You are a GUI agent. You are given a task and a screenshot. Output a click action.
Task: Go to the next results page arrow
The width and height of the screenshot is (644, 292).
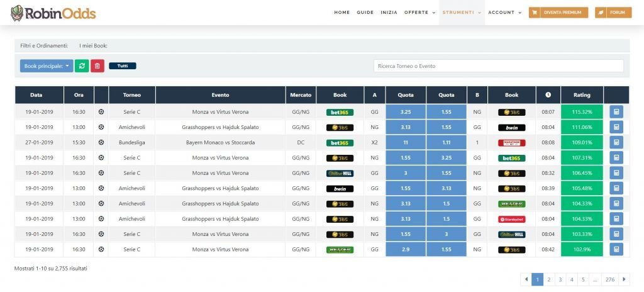[624, 279]
